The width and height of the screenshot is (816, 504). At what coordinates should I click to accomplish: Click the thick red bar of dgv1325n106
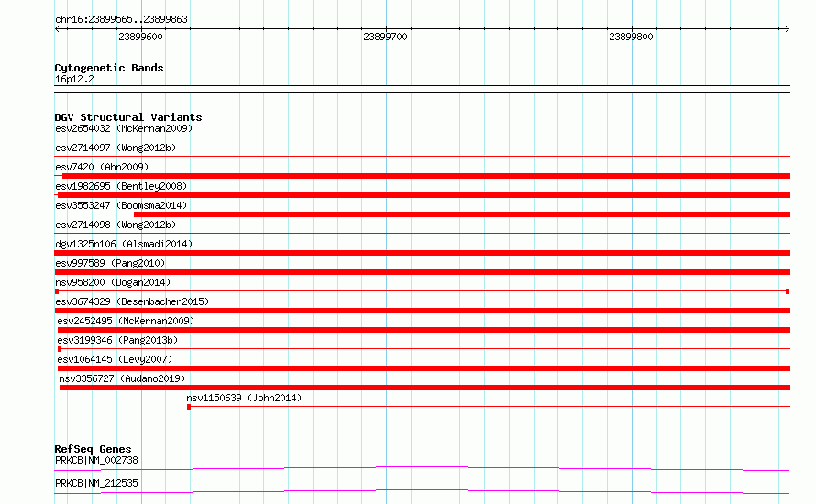423,253
